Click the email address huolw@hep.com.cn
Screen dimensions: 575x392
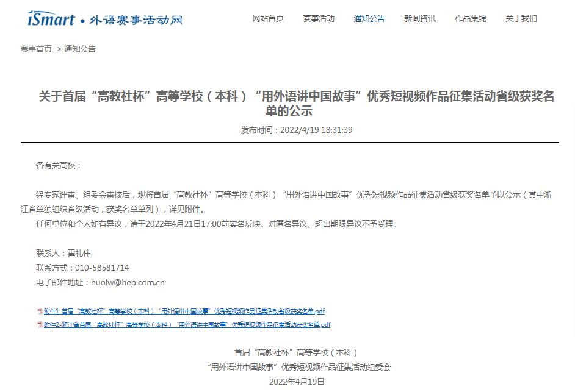[128, 282]
